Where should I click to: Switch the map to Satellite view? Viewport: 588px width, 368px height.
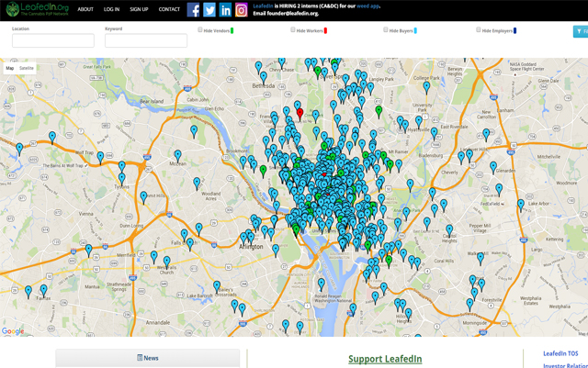tap(27, 68)
